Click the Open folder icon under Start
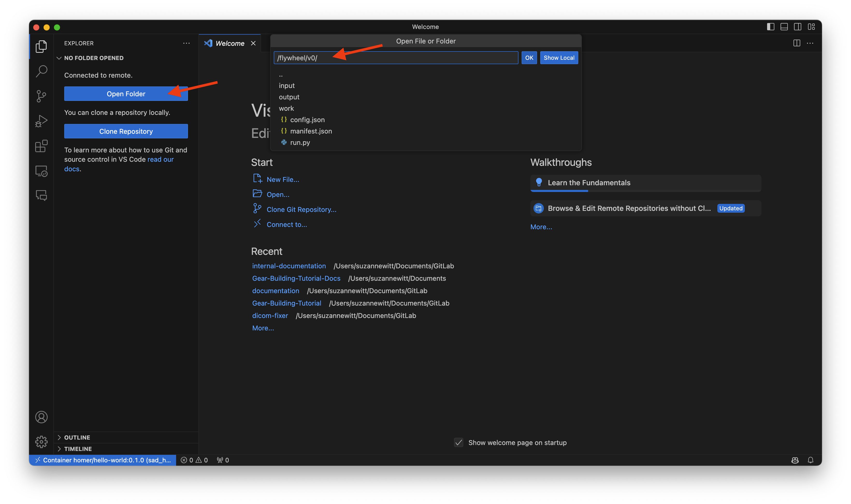 tap(257, 194)
